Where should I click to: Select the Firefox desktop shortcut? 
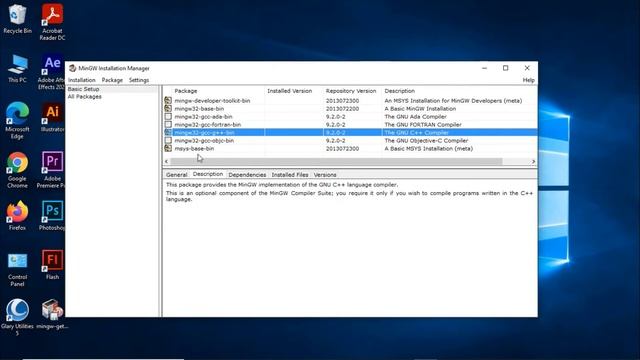17,216
